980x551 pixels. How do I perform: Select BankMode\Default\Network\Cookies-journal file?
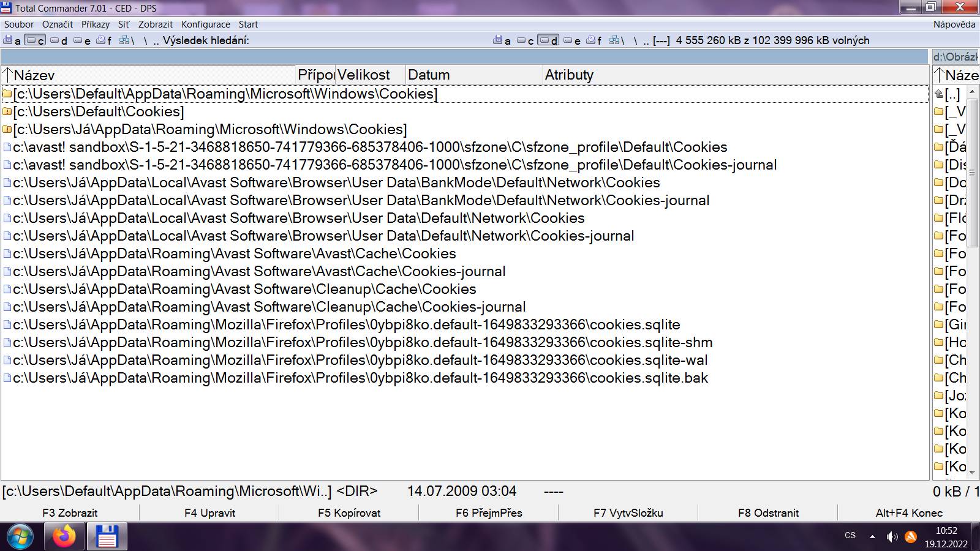click(x=465, y=200)
